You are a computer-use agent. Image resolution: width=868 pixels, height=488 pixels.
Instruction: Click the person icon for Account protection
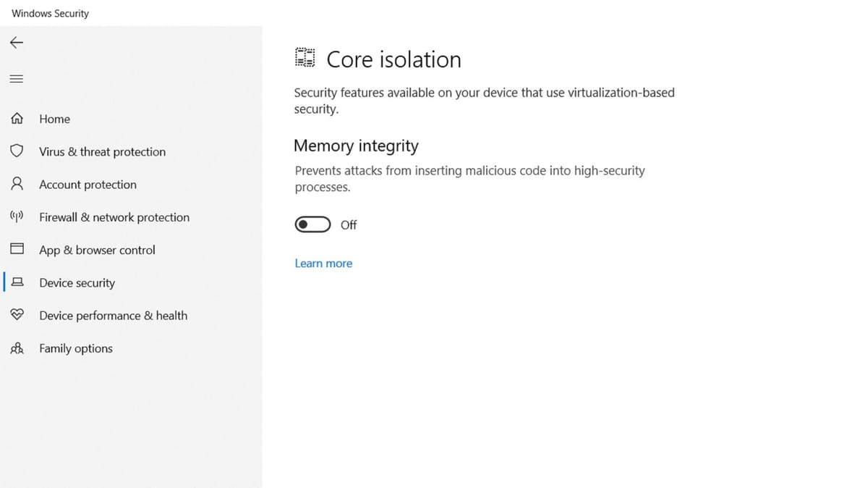[17, 184]
